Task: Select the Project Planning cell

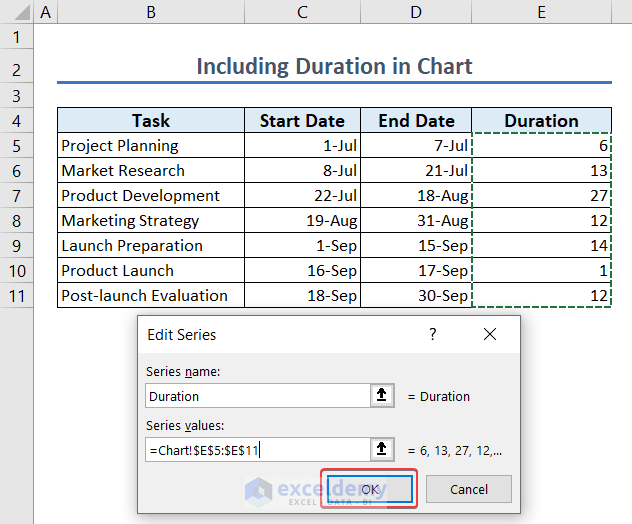Action: click(150, 145)
